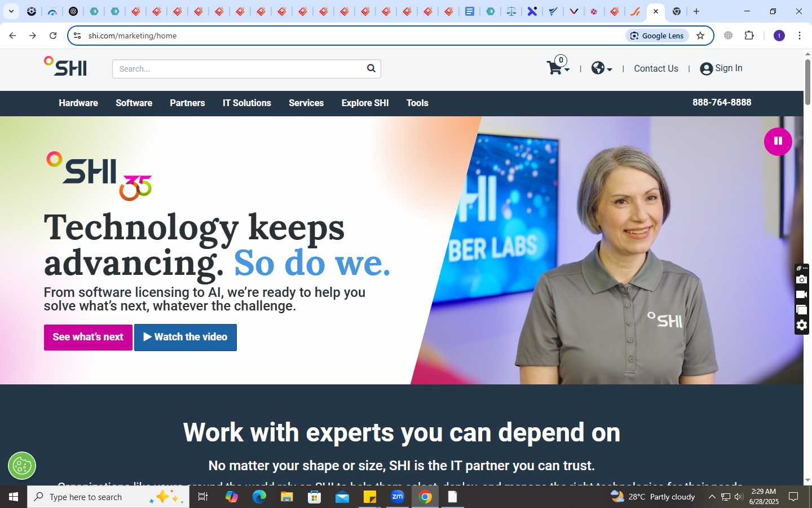Viewport: 812px width, 508px height.
Task: Open Google Lens search
Action: (x=657, y=36)
